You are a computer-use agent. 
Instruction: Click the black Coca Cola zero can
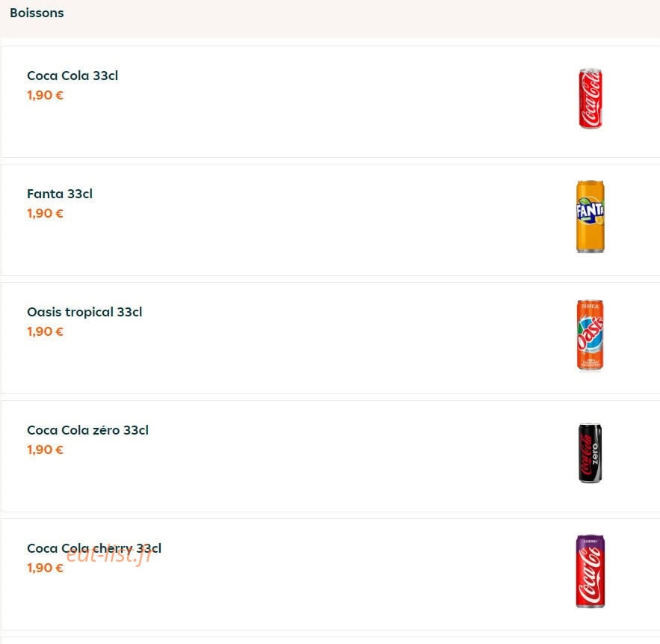[x=590, y=453]
